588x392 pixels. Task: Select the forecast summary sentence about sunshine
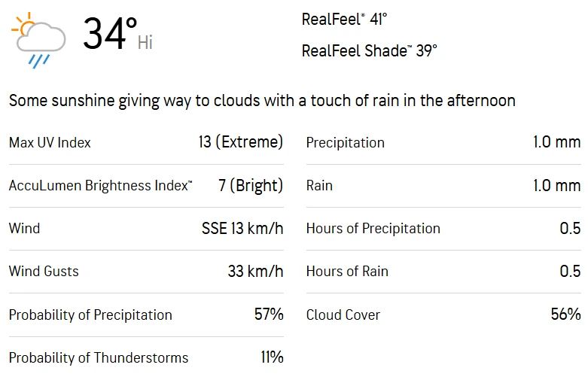[262, 101]
